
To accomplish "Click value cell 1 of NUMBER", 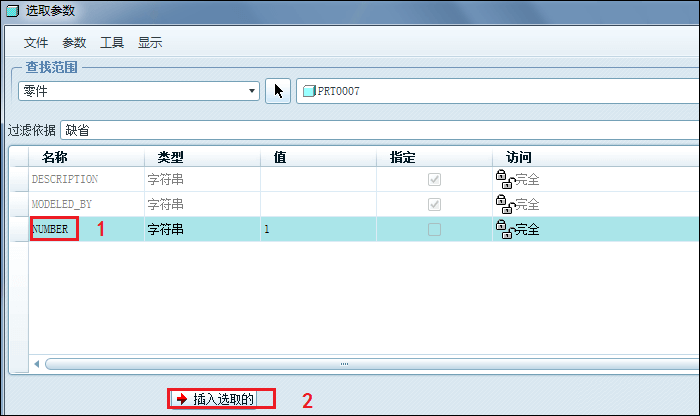I will pyautogui.click(x=319, y=229).
